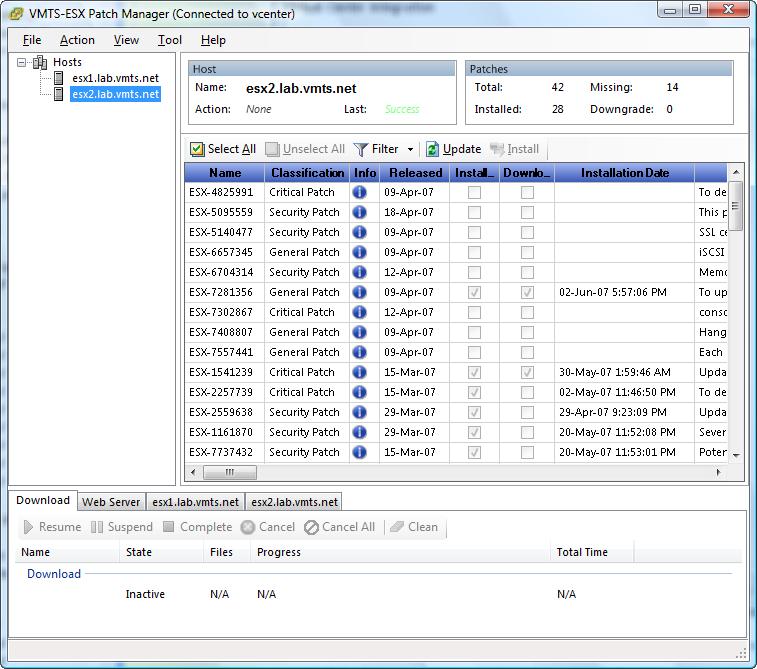The image size is (757, 669).
Task: Collapse the Hosts tree node
Action: [x=21, y=62]
